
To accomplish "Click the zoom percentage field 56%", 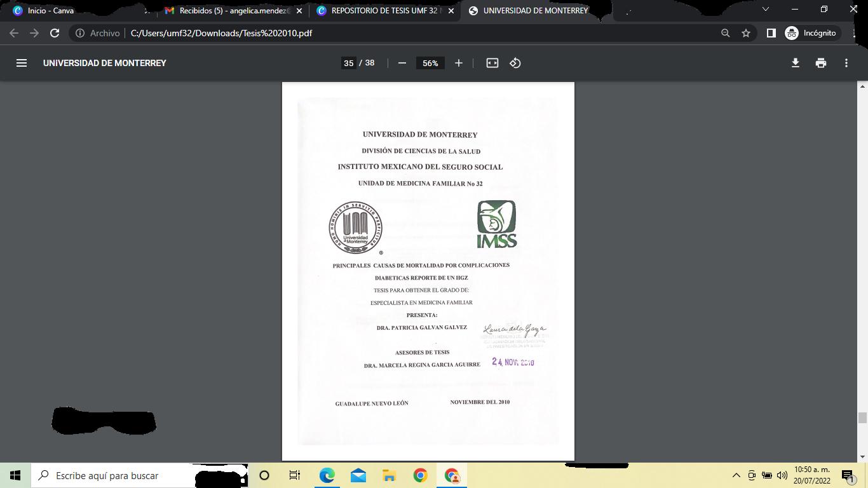I will pyautogui.click(x=430, y=63).
